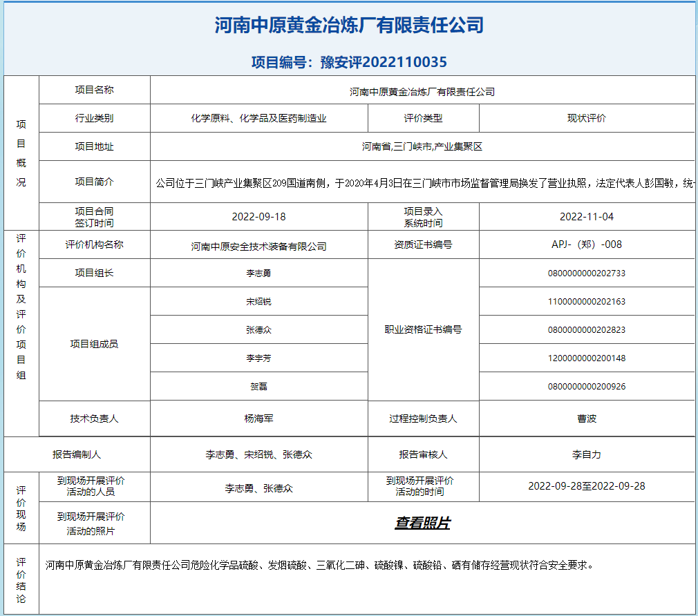Click the 报告编制人 label
698x616 pixels.
[77, 454]
